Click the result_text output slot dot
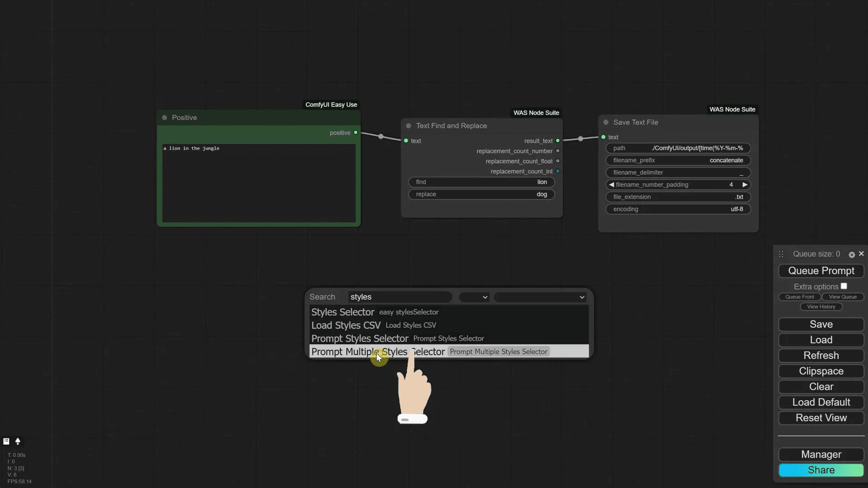Screen dimensions: 868x488 558,141
